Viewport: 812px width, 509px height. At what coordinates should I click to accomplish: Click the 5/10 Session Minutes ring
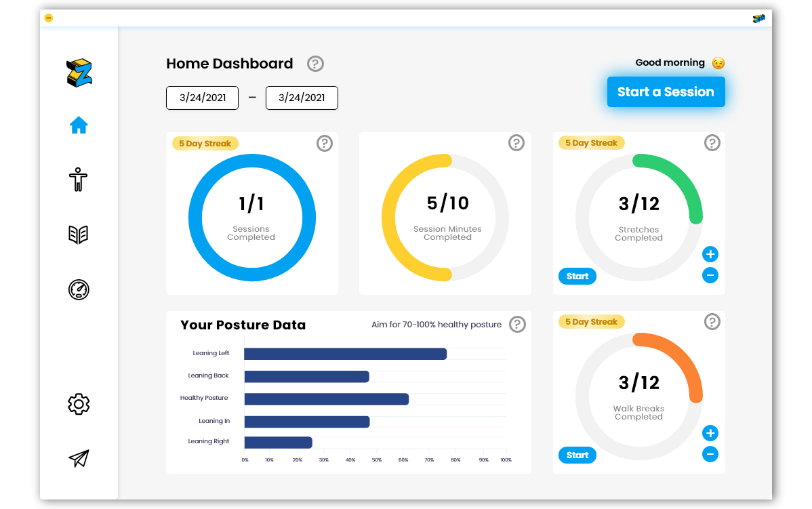click(445, 218)
